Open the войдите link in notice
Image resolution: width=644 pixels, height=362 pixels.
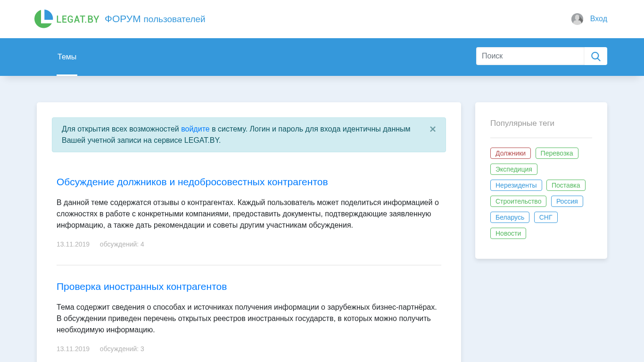195,129
